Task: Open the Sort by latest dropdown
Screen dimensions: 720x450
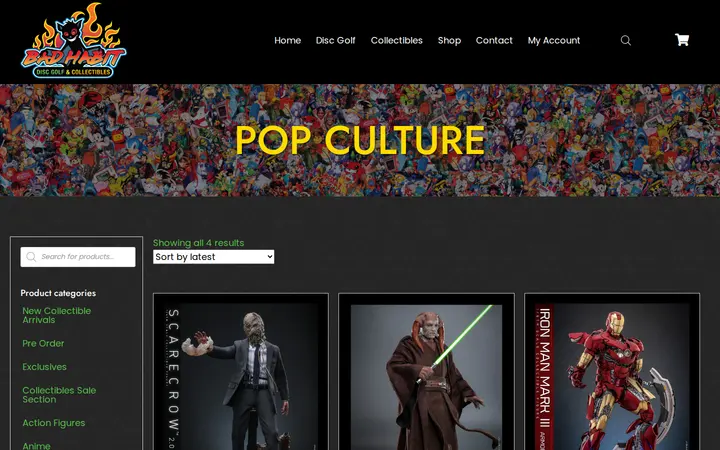Action: click(214, 257)
